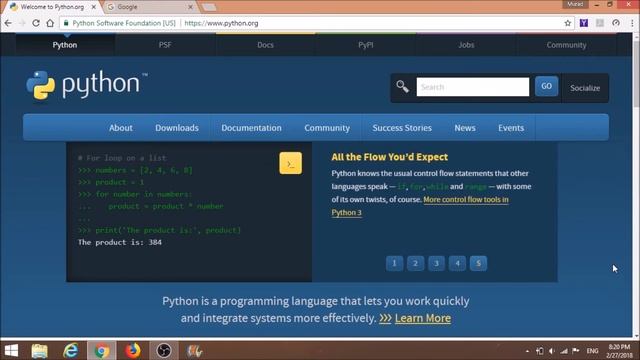The height and width of the screenshot is (360, 640).
Task: Open the PSF top menu item
Action: click(165, 45)
